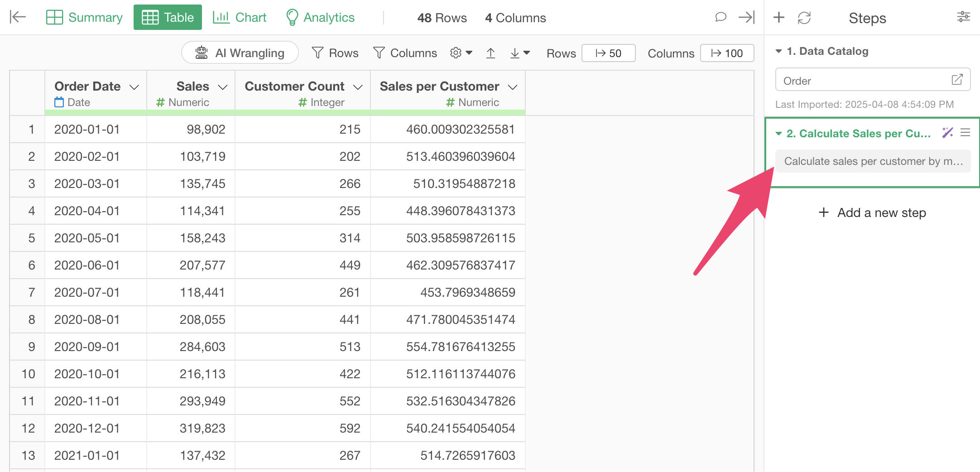Open the Steps settings sliders icon
Screen dimensions: 980x472
[x=963, y=17]
